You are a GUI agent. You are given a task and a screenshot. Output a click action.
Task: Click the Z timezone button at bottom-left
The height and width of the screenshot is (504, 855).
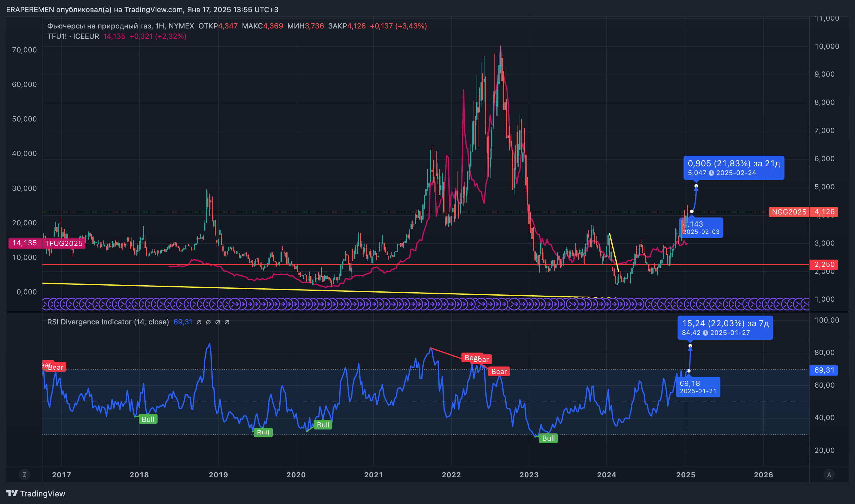(24, 475)
